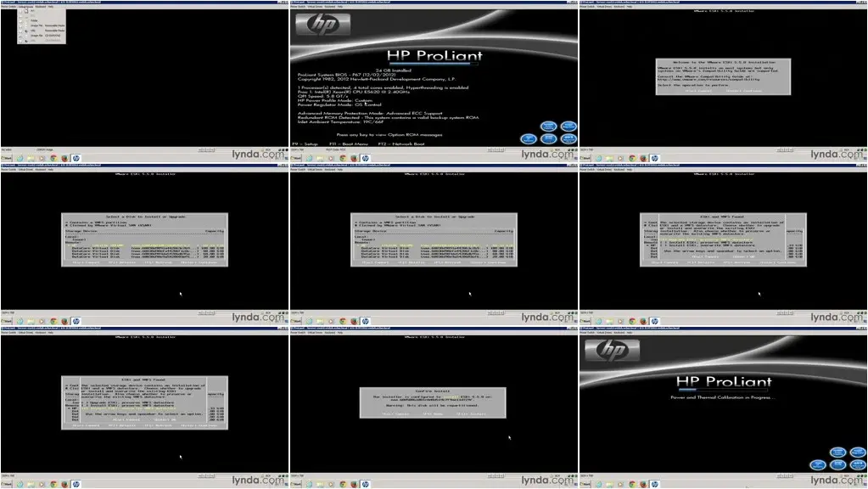This screenshot has height=489, width=868.
Task: Open Internet Explorer in the Confirm Install frame
Action: point(309,484)
